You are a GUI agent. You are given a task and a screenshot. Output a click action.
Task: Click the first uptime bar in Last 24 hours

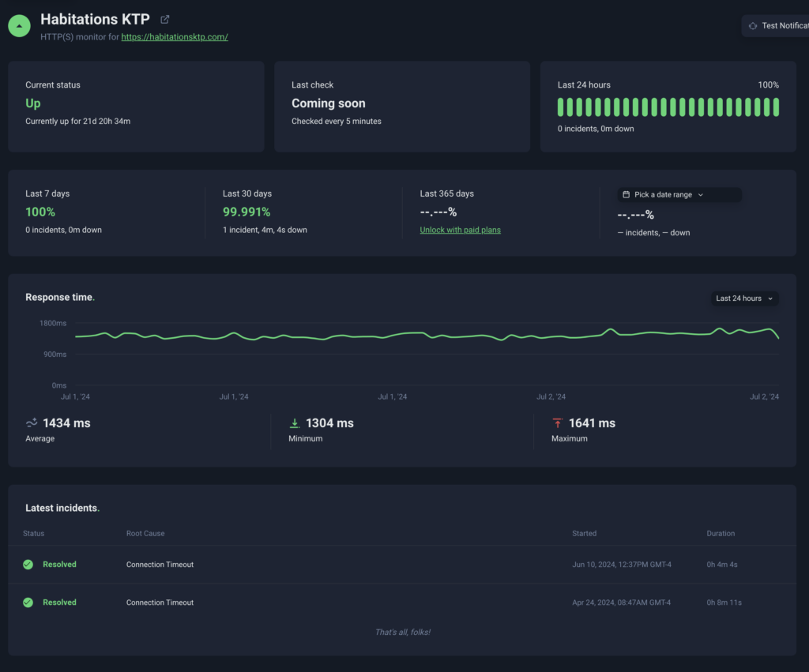click(x=561, y=107)
